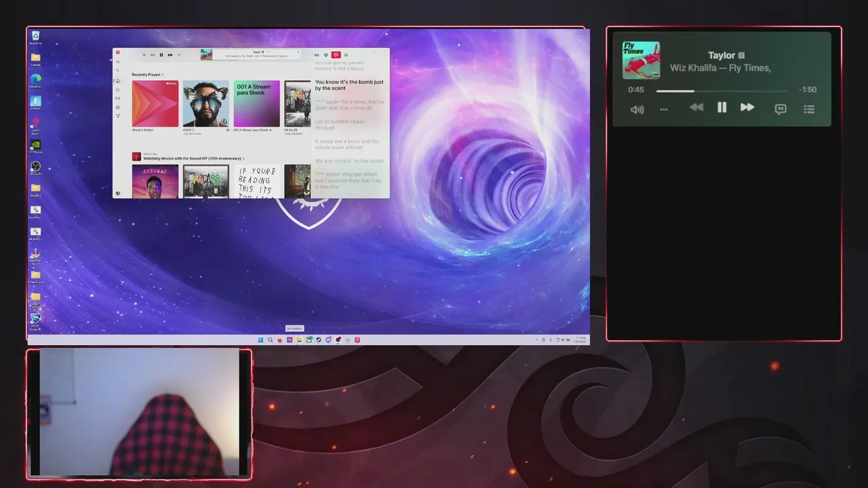Open the Acid Rap album cover
The height and width of the screenshot is (488, 868).
[x=155, y=181]
